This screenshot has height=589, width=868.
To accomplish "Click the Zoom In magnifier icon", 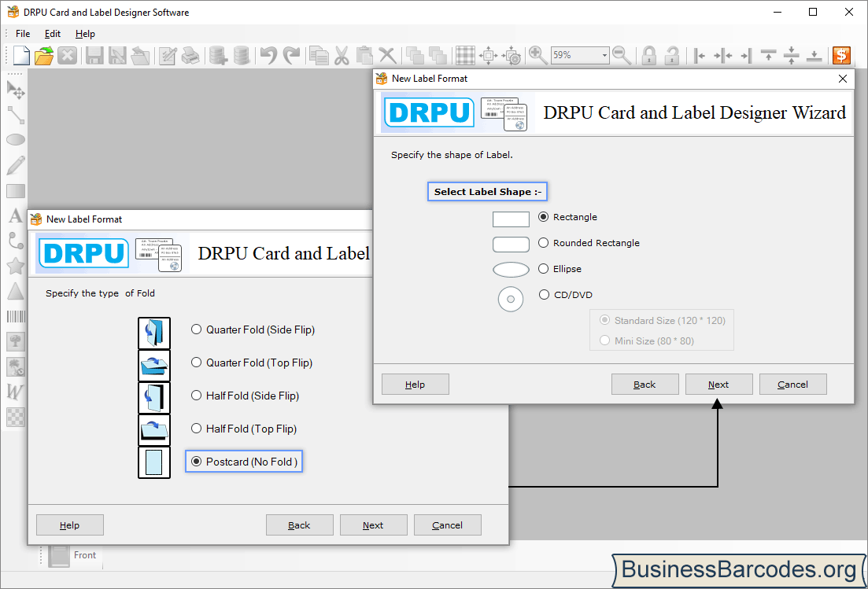I will click(537, 55).
